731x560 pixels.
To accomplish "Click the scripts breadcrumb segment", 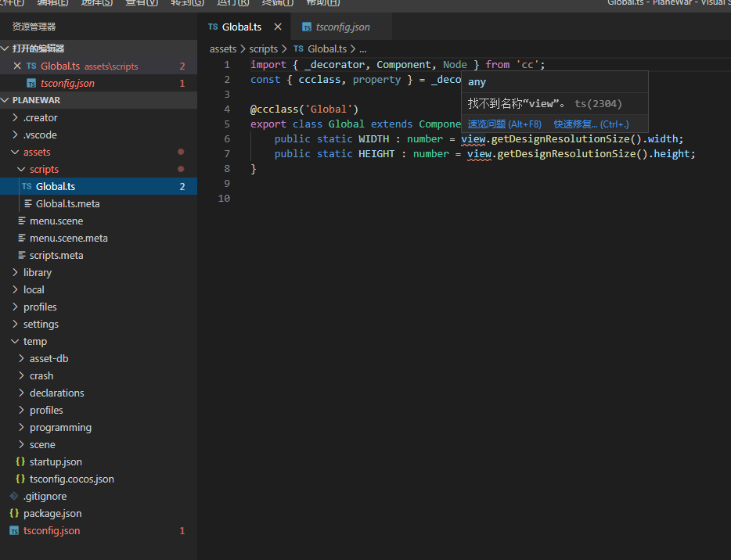I will click(263, 48).
